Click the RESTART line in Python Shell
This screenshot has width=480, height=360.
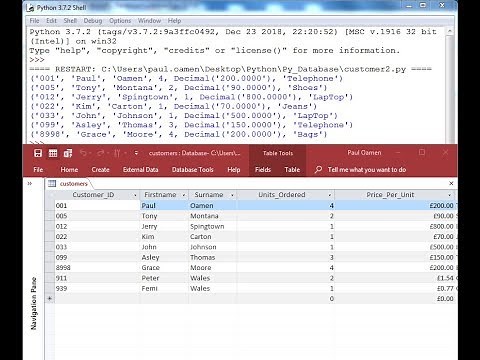[231, 69]
